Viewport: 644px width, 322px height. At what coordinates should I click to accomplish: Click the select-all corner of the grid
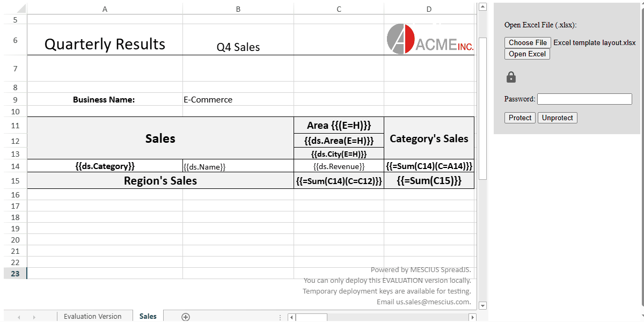pyautogui.click(x=15, y=9)
